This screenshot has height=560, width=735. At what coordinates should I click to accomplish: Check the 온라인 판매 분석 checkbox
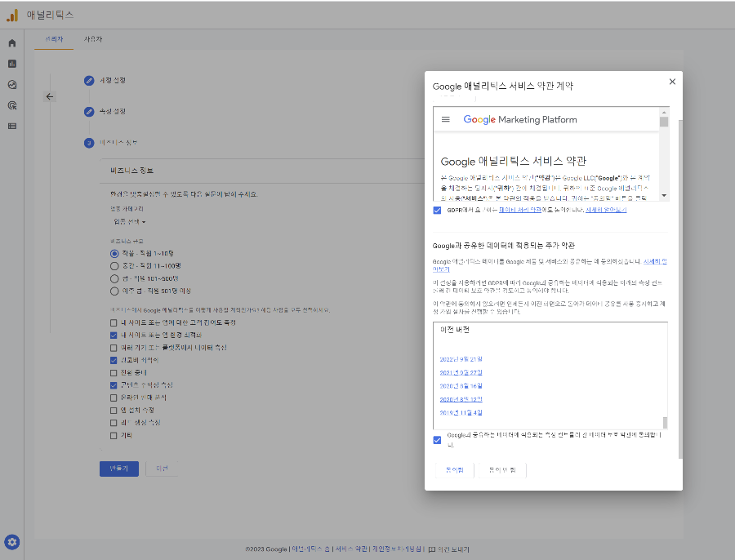pos(114,398)
